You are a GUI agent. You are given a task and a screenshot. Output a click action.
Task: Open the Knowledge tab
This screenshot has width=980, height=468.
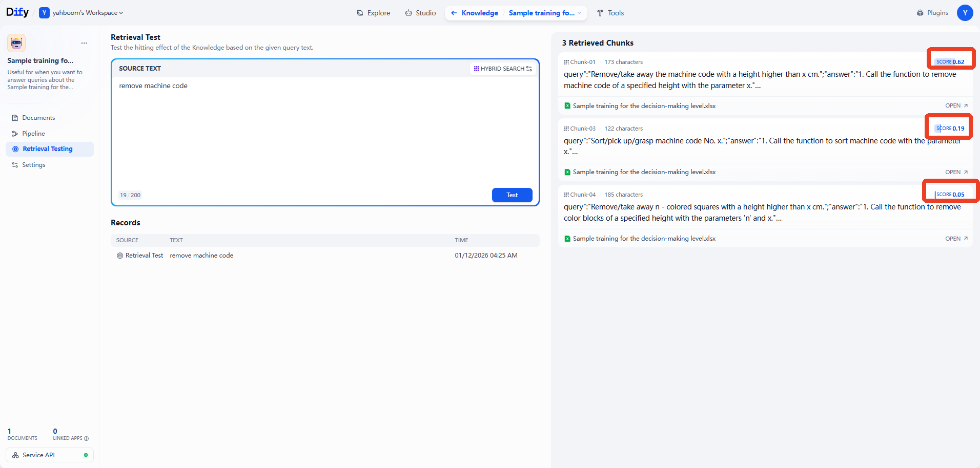(480, 13)
